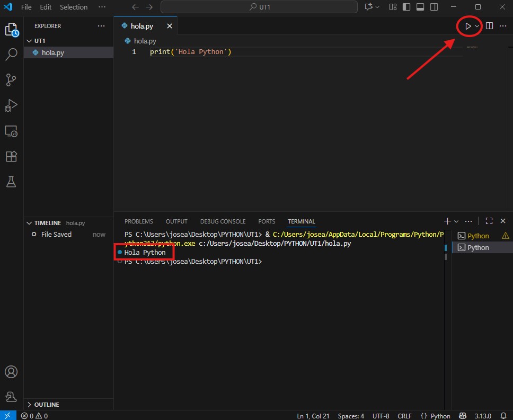The image size is (513, 420).
Task: Open the Manage settings icon in activity bar
Action: point(12,397)
